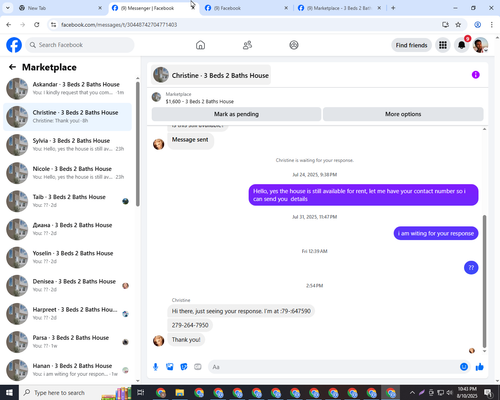This screenshot has width=500, height=400.
Task: Focus the Aa message input field
Action: point(333,367)
